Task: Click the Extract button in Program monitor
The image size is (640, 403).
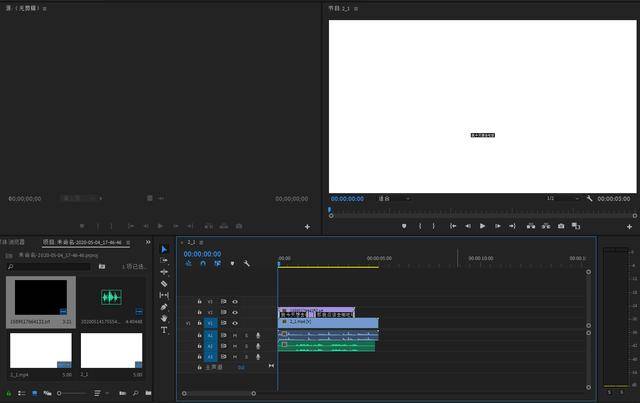Action: click(546, 226)
